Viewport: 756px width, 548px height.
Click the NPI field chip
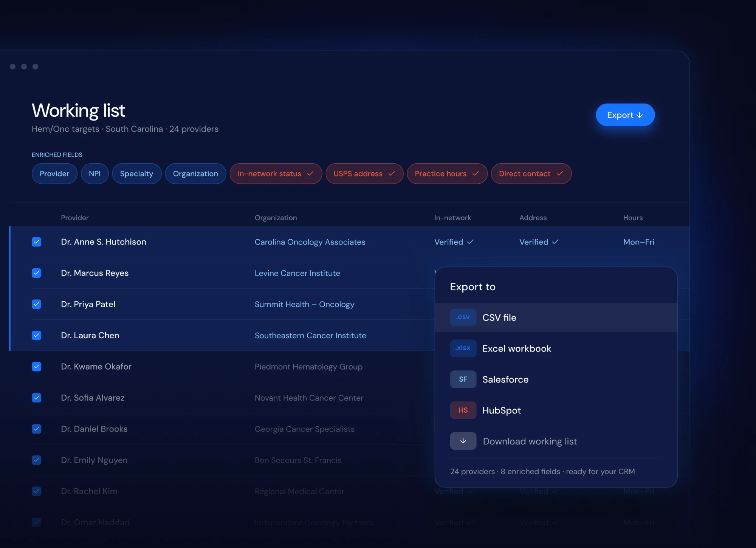tap(94, 173)
